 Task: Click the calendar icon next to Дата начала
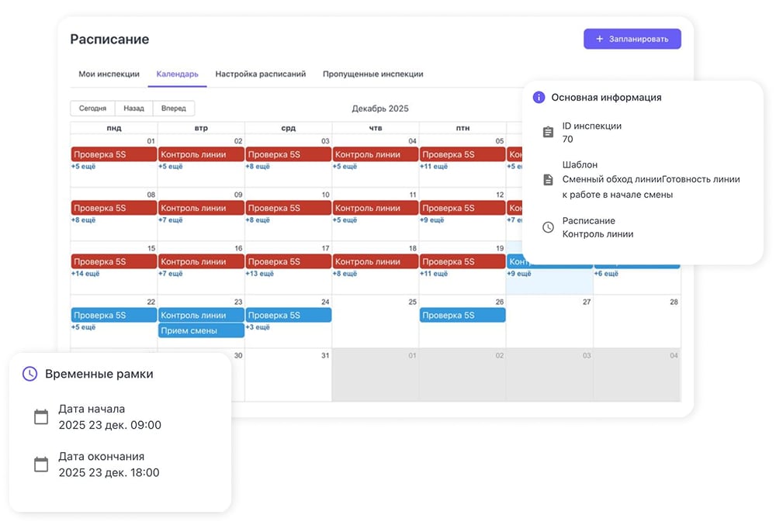click(x=41, y=416)
